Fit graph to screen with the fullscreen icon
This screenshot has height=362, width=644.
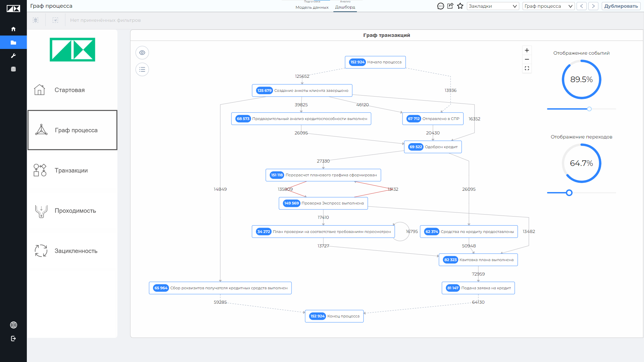527,68
